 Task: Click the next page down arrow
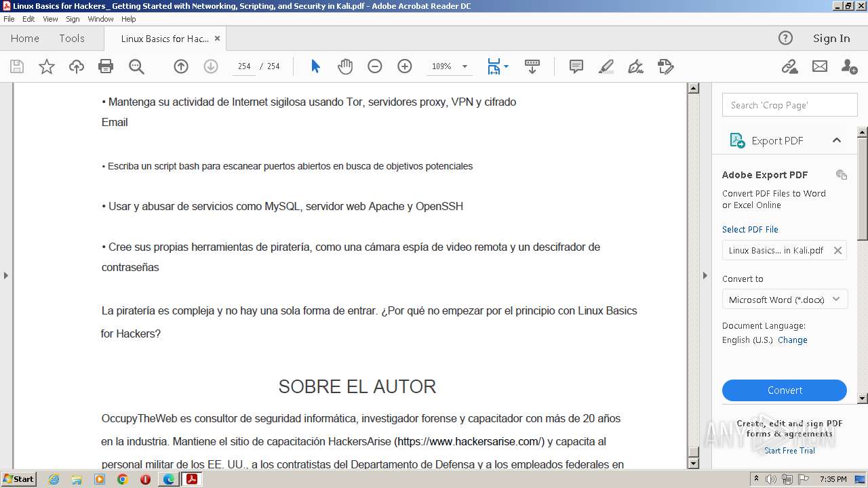pyautogui.click(x=210, y=66)
